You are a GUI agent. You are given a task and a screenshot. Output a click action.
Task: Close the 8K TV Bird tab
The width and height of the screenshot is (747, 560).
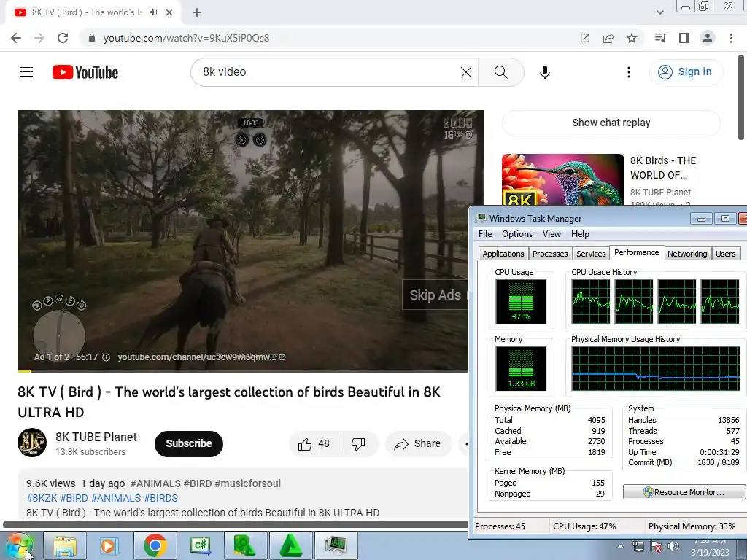[169, 12]
